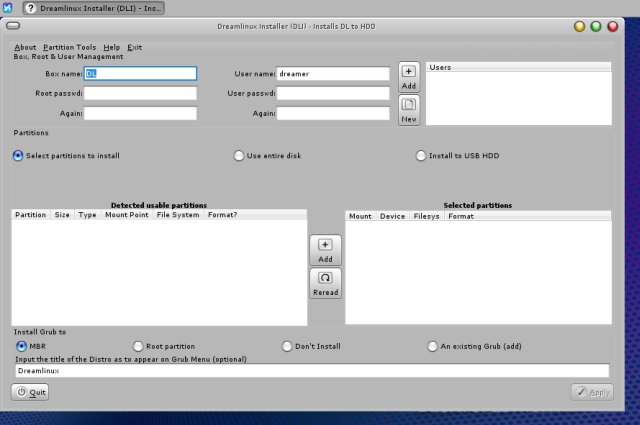
Task: Open the About menu
Action: tap(25, 47)
